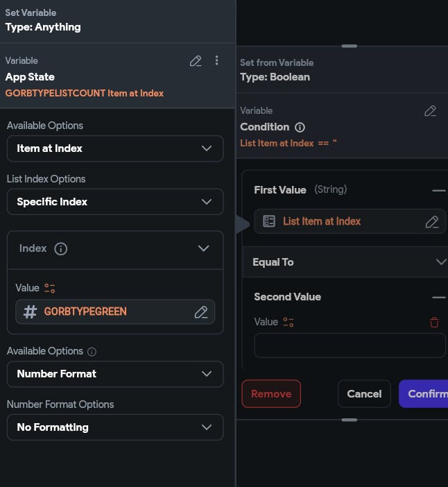
Task: Click the Remove button
Action: [271, 394]
